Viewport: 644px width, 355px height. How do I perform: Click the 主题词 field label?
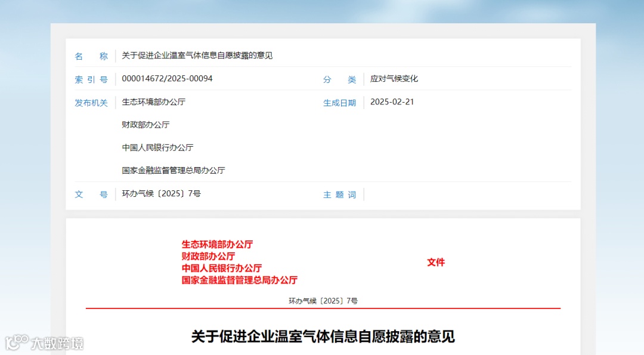point(340,195)
